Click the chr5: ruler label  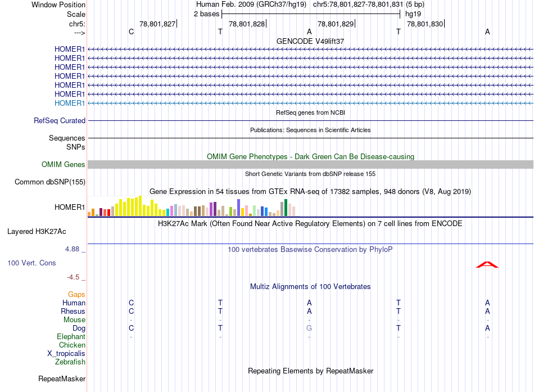pyautogui.click(x=77, y=24)
